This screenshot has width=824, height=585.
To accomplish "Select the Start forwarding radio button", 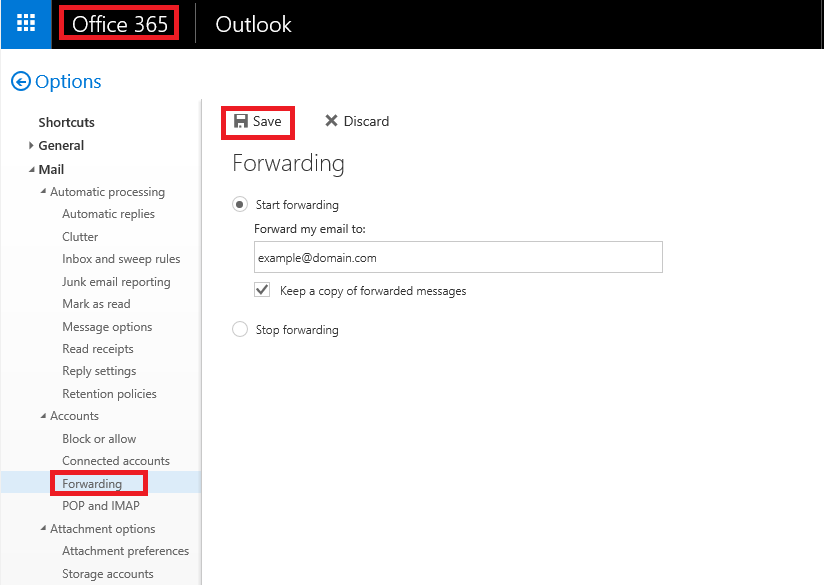I will pyautogui.click(x=240, y=204).
